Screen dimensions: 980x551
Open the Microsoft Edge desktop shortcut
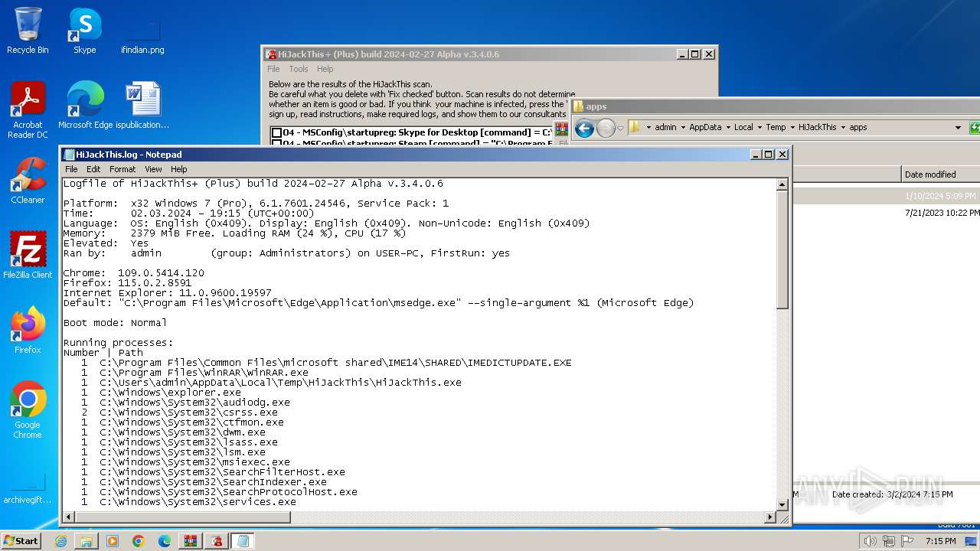(x=85, y=105)
